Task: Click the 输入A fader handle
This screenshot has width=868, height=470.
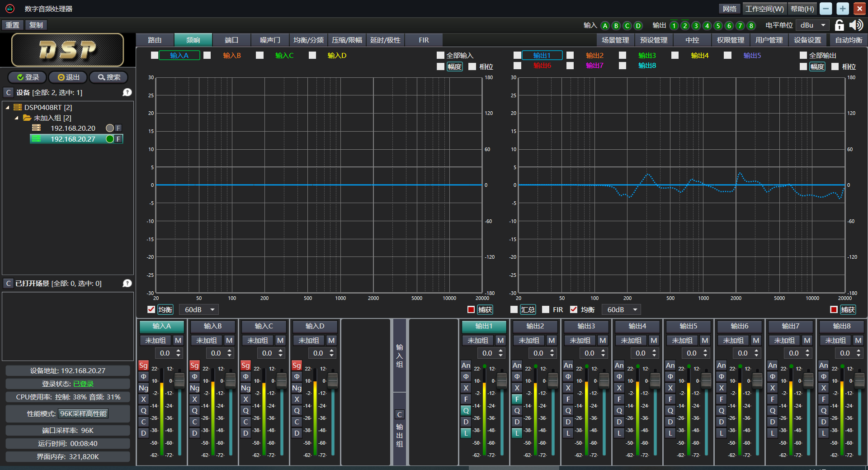Action: pyautogui.click(x=179, y=381)
